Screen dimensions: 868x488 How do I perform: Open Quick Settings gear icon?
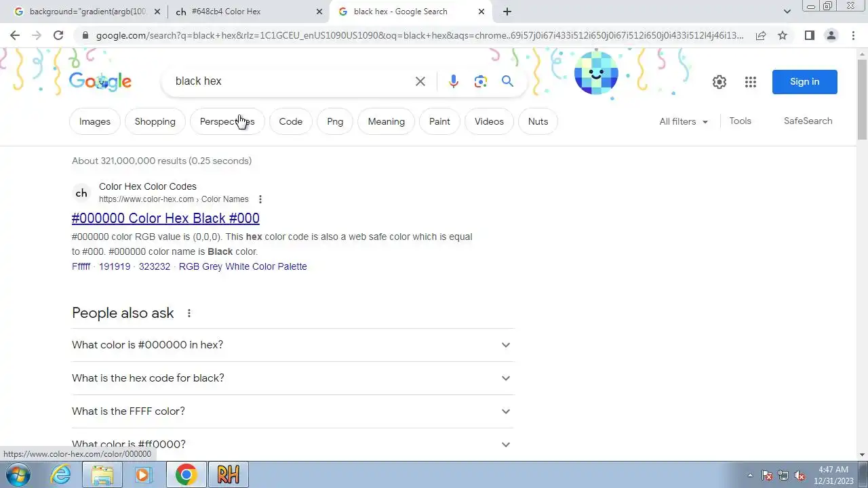point(719,82)
